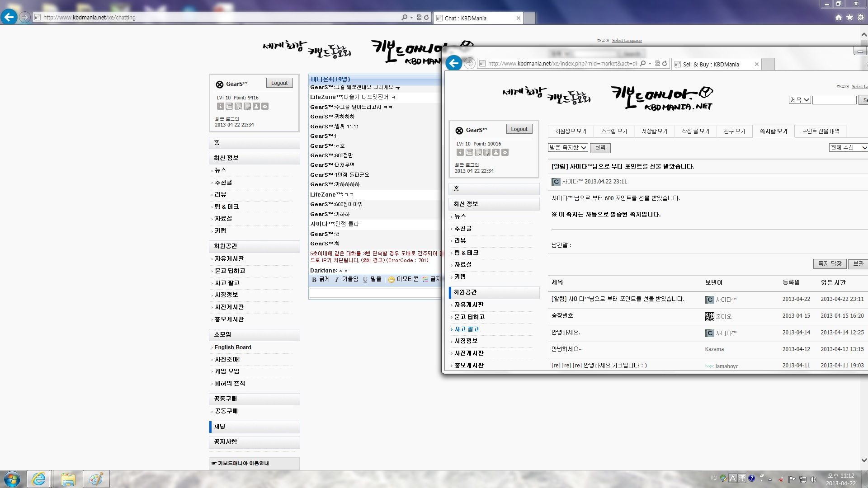Click the volume speaker tray icon
Viewport: 868px width, 488px height.
click(x=813, y=479)
